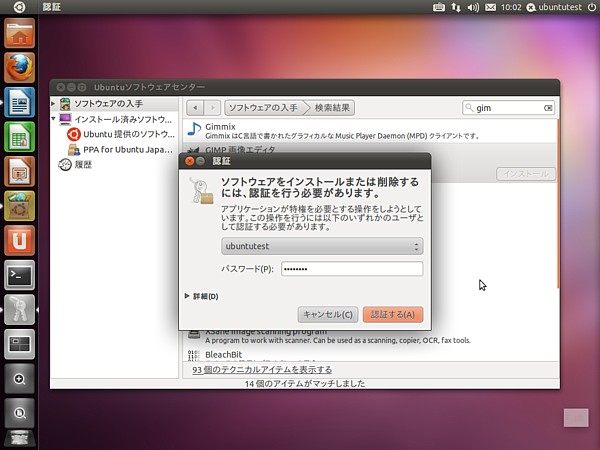Image resolution: width=600 pixels, height=450 pixels.
Task: Click the search box containing gim
Action: click(508, 108)
